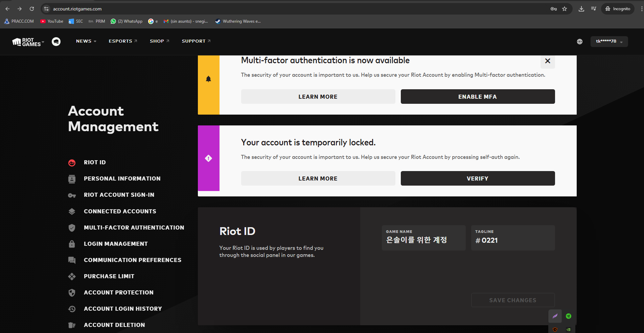Open the password manager key icon
The width and height of the screenshot is (644, 333).
coord(554,9)
